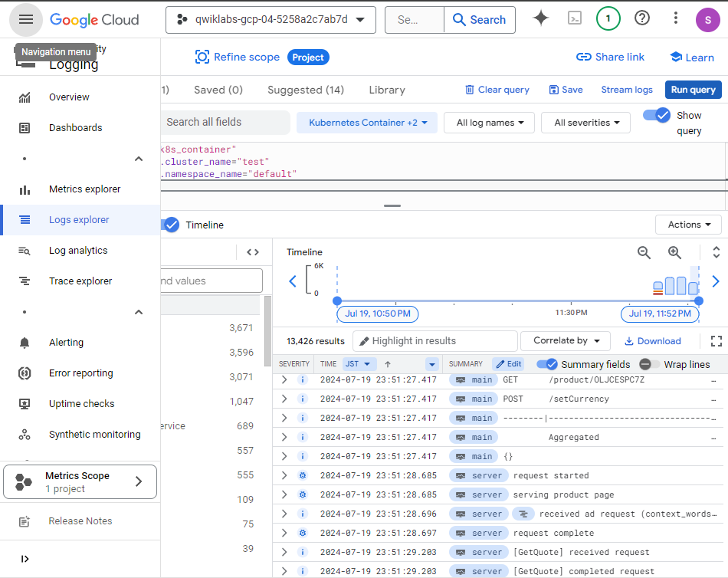The width and height of the screenshot is (728, 578).
Task: Click the Run query button
Action: (x=693, y=90)
